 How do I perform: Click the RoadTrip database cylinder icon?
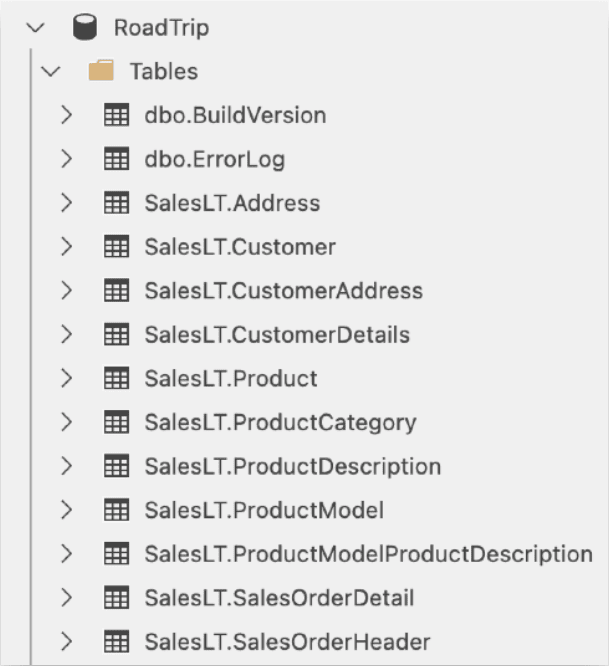[85, 28]
